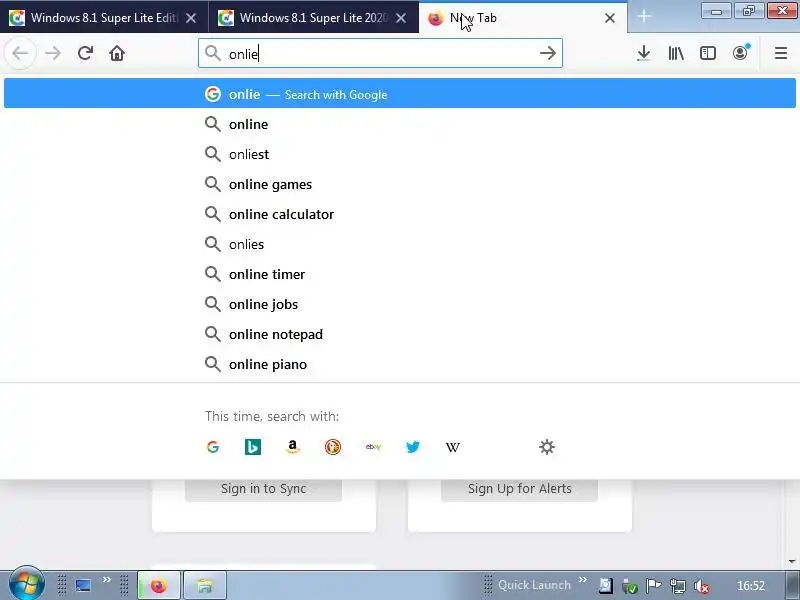Viewport: 800px width, 600px height.
Task: Open the Library history and bookmarks
Action: coord(676,53)
